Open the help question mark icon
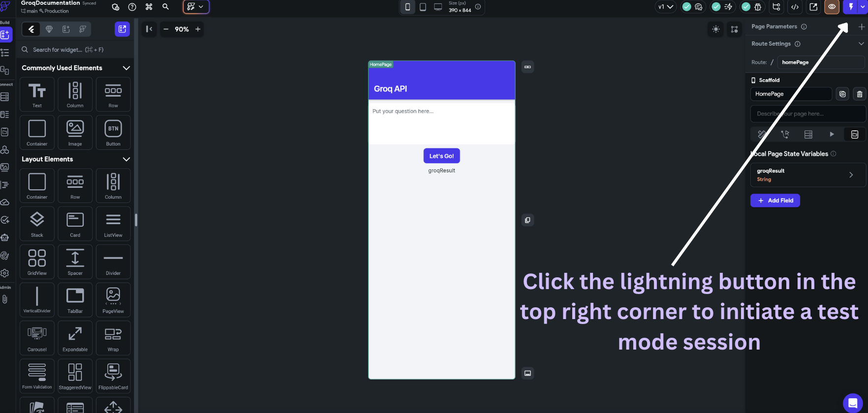This screenshot has width=868, height=413. click(x=132, y=7)
